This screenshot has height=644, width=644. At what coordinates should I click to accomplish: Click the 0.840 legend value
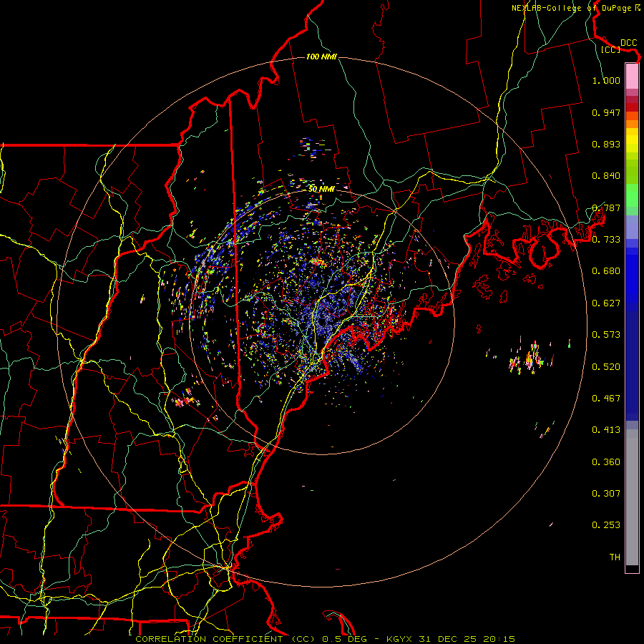pyautogui.click(x=606, y=176)
